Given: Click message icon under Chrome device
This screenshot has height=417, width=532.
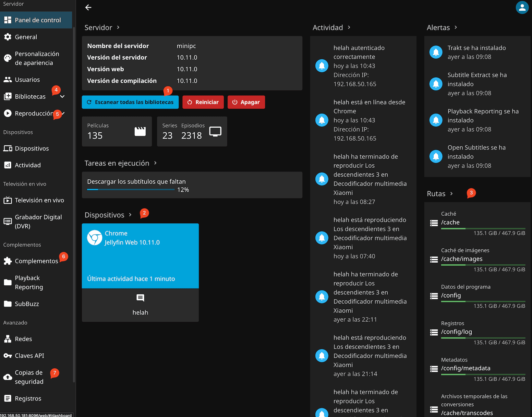Looking at the screenshot, I should tap(140, 298).
